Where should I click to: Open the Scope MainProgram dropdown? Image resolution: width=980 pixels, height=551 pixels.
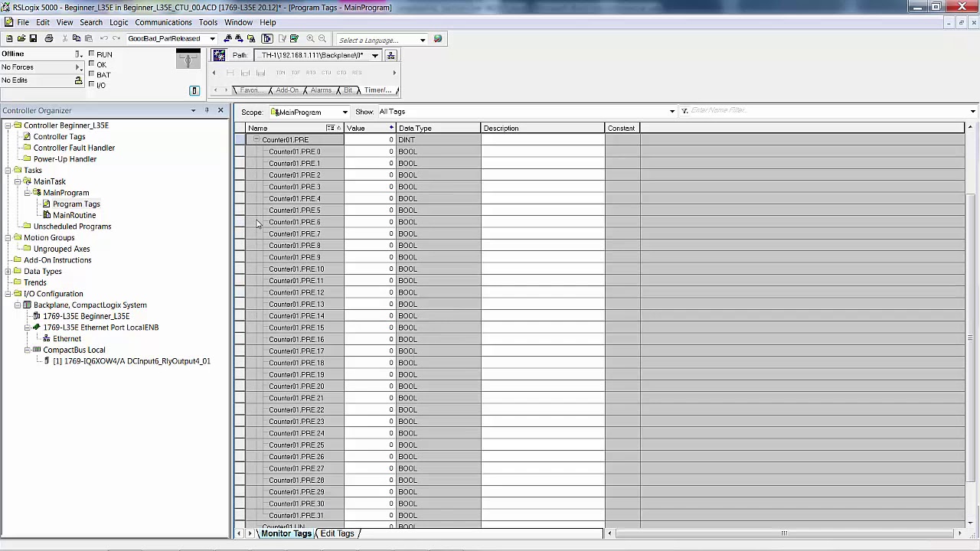(x=345, y=112)
